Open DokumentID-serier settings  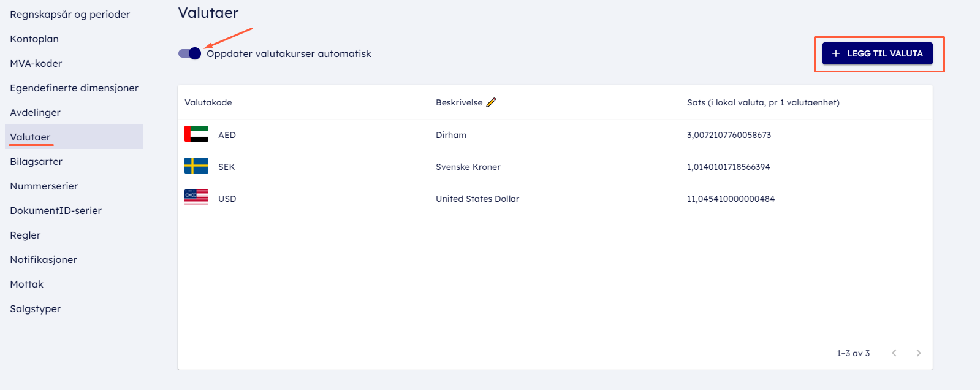coord(56,210)
